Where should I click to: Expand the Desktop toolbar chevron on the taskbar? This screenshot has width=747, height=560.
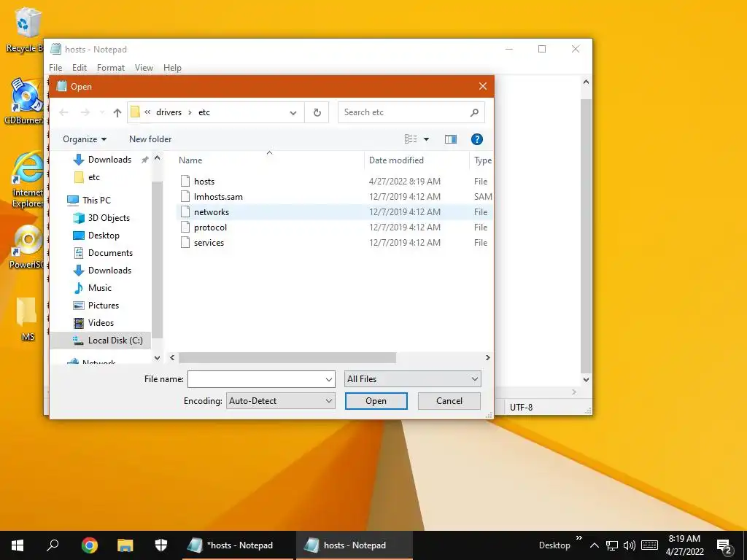pyautogui.click(x=578, y=538)
